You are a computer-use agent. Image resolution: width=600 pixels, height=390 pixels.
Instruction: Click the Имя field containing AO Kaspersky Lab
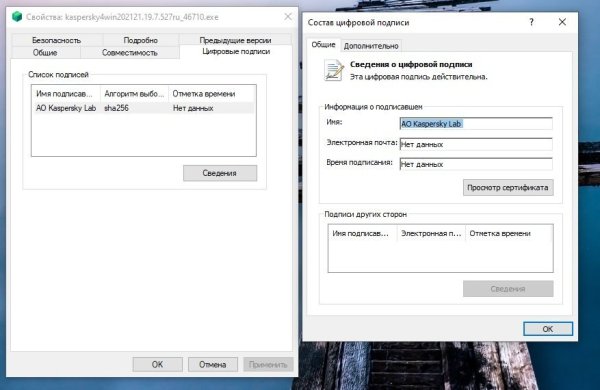(x=476, y=124)
